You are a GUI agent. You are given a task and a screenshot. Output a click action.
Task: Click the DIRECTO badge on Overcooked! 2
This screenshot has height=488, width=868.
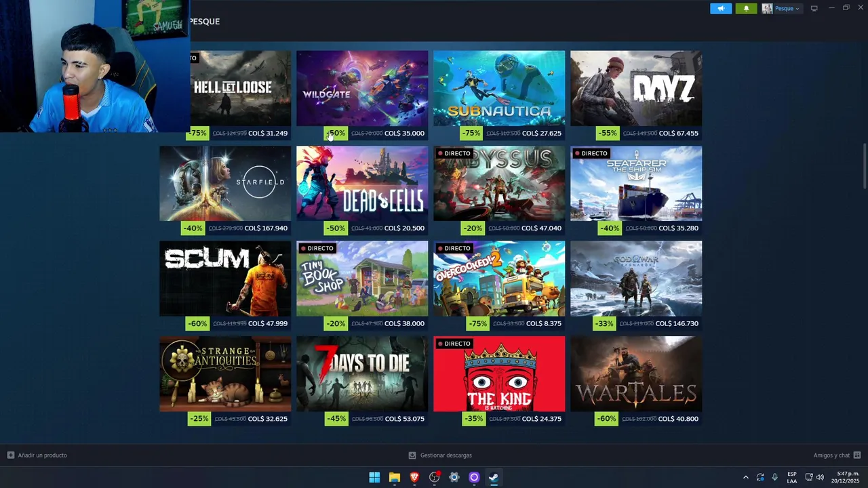454,249
